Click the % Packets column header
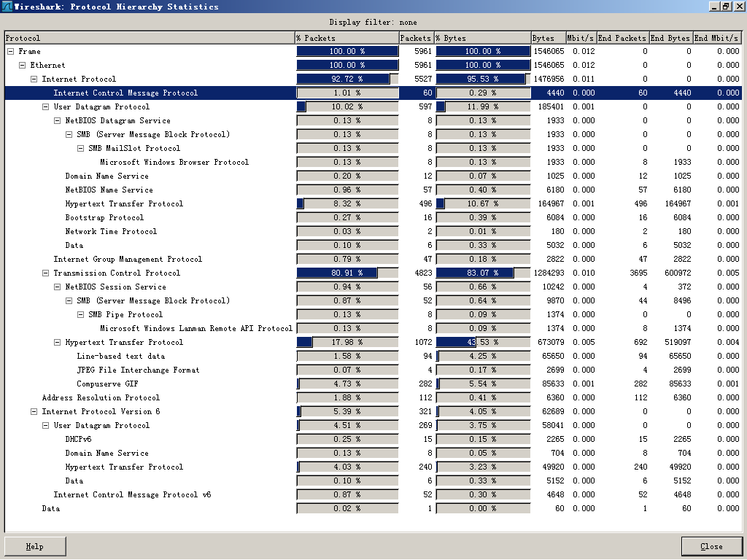The height and width of the screenshot is (560, 747). pyautogui.click(x=347, y=38)
